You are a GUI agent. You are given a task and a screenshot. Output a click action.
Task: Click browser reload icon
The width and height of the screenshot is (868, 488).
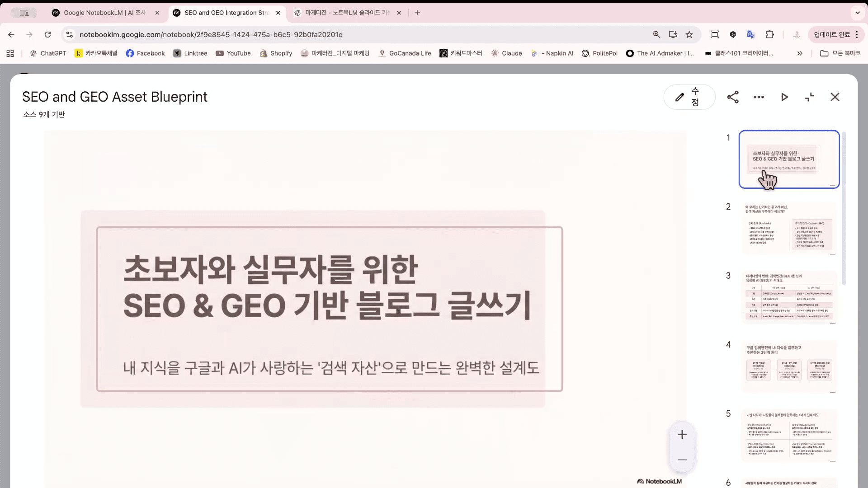point(47,35)
